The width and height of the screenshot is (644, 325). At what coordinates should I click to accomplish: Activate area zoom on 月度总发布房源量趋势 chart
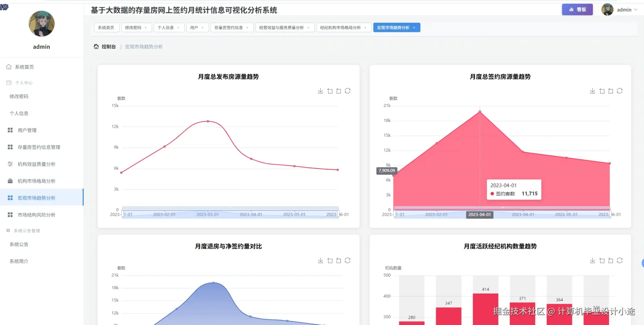[x=330, y=91]
